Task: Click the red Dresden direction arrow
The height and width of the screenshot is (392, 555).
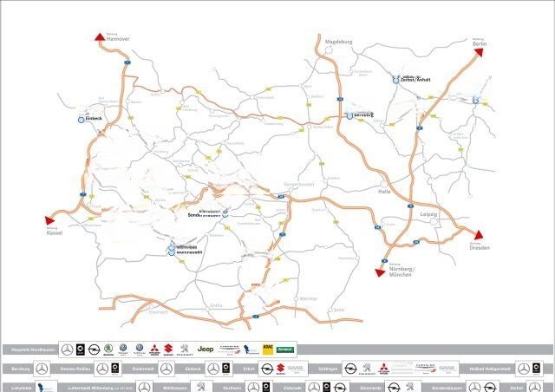Action: click(479, 235)
